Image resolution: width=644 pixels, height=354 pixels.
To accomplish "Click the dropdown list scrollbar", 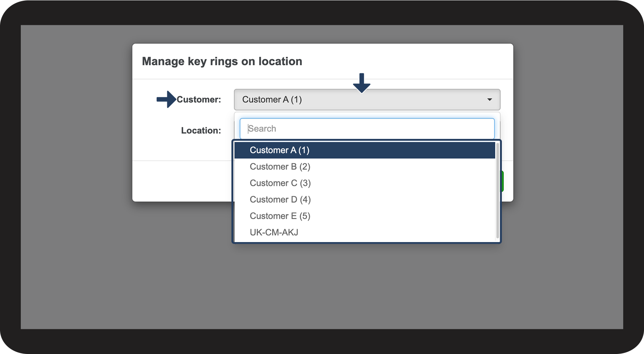I will [497, 190].
